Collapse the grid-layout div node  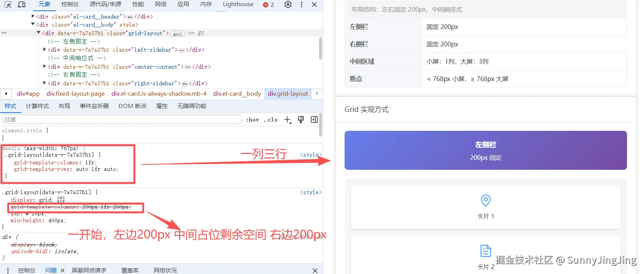pos(39,33)
